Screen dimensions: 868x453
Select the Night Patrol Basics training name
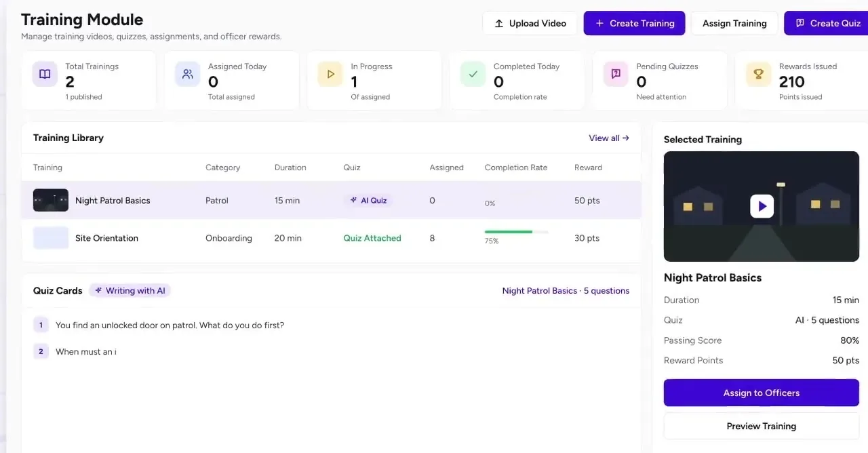[113, 200]
